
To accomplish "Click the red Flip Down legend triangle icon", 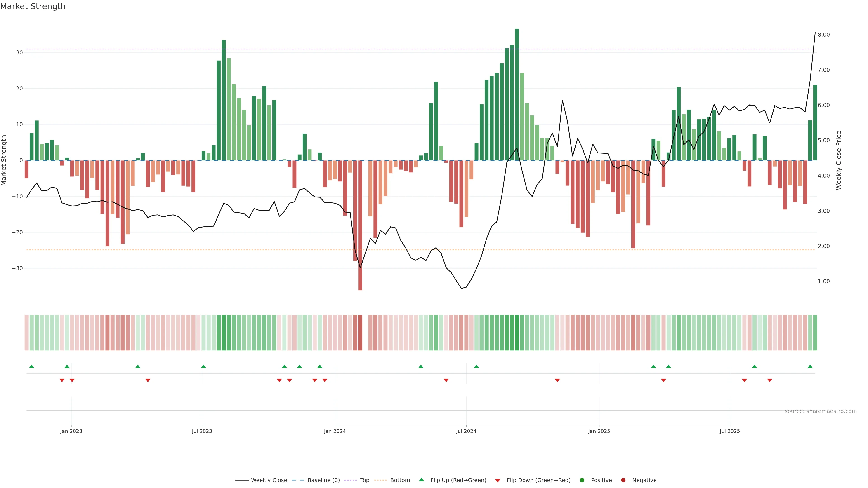I will pos(498,480).
